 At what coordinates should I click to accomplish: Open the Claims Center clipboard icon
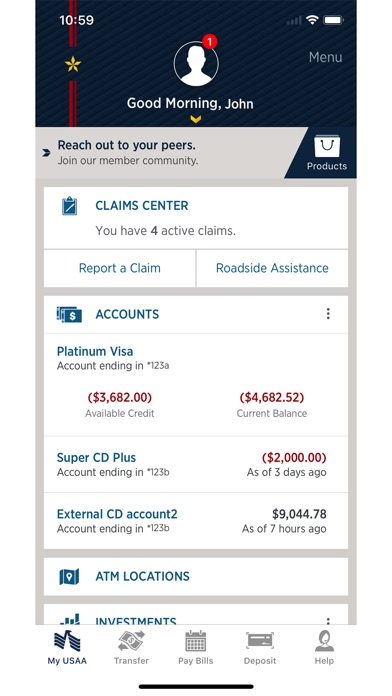pos(69,206)
